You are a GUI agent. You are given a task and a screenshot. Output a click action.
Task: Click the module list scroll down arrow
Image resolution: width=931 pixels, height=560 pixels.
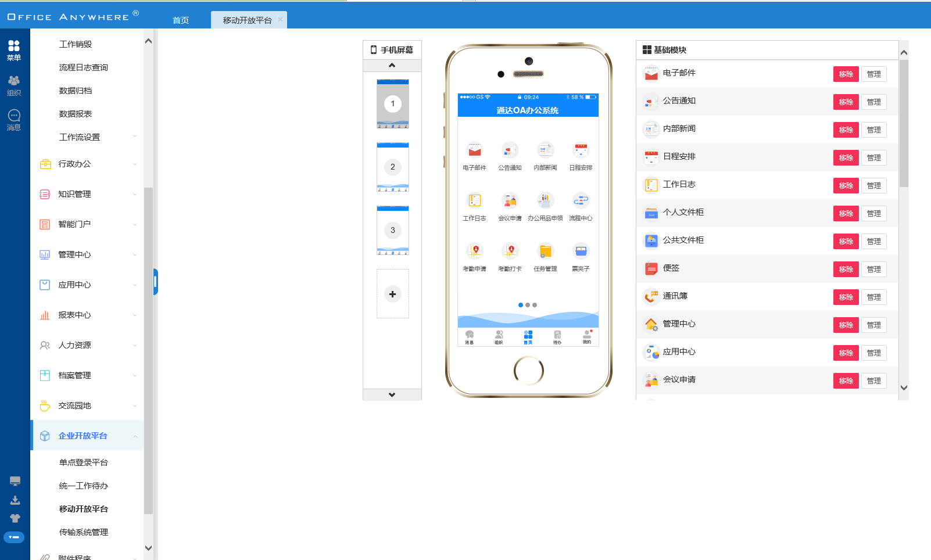click(x=904, y=387)
